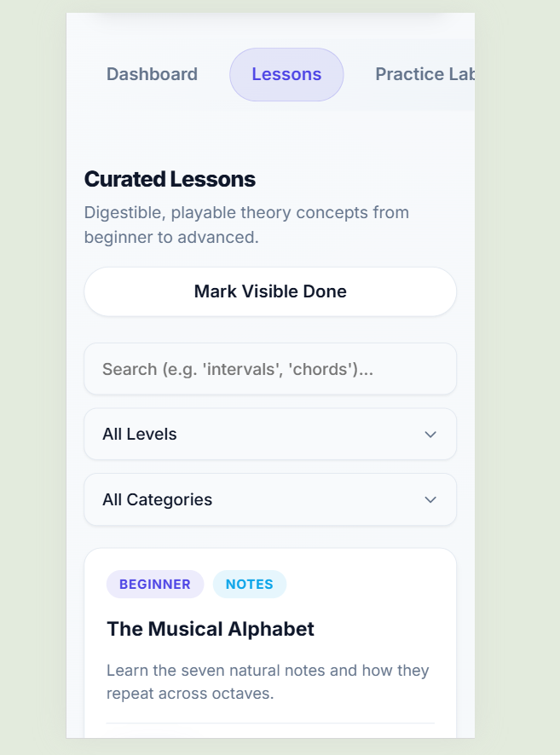Image resolution: width=560 pixels, height=755 pixels.
Task: Expand the All Levels filter dropdown
Action: (x=269, y=435)
